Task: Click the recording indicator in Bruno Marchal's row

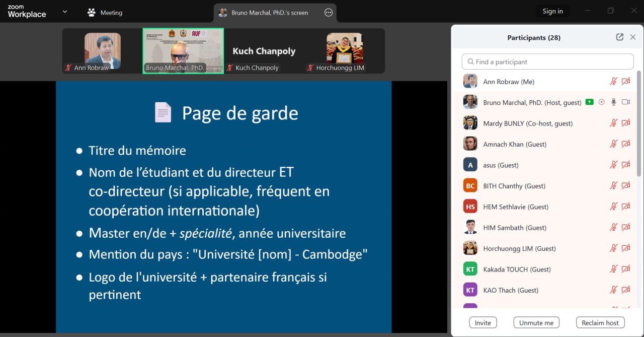Action: pos(602,102)
